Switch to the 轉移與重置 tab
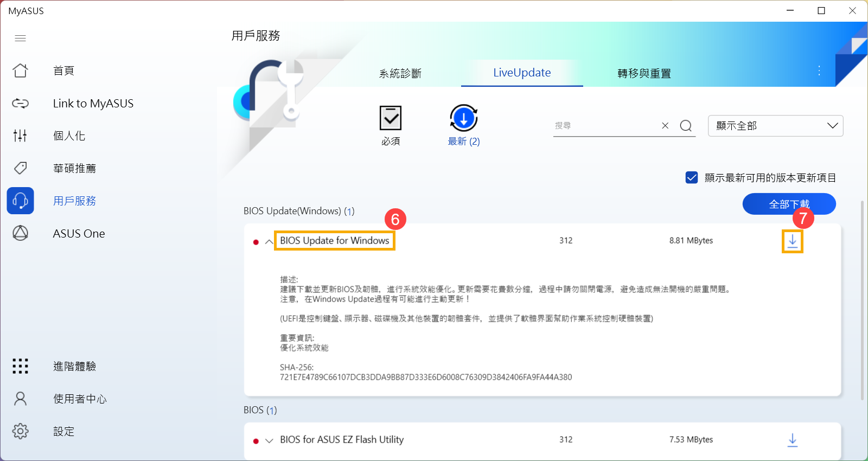The width and height of the screenshot is (868, 461). coord(644,73)
